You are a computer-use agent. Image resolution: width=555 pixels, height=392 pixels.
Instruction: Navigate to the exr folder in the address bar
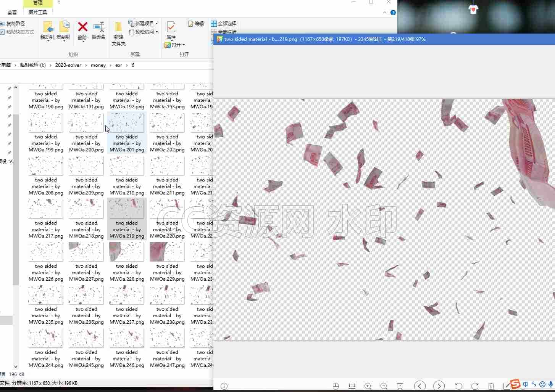(x=119, y=65)
